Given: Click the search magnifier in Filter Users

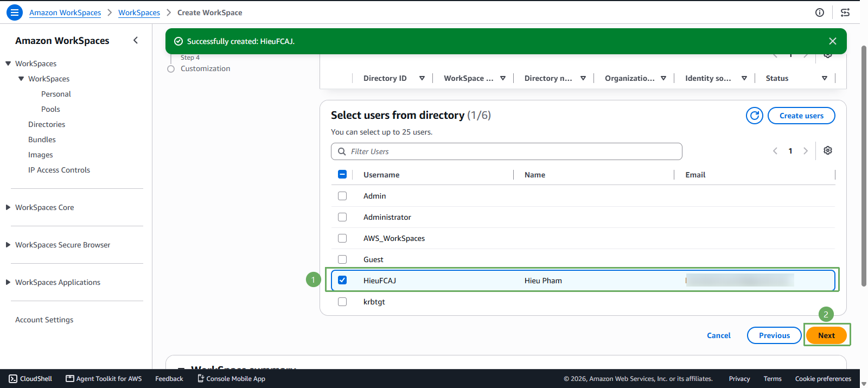Looking at the screenshot, I should (342, 151).
